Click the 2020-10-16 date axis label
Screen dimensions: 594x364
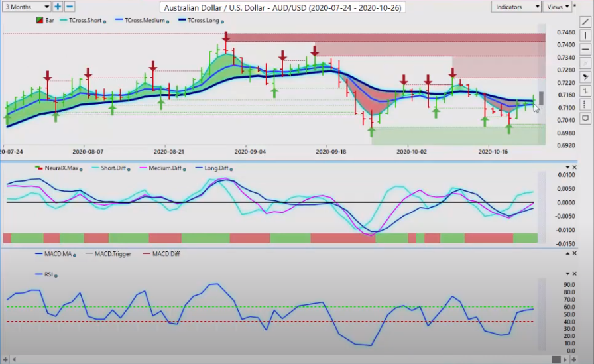(x=493, y=152)
